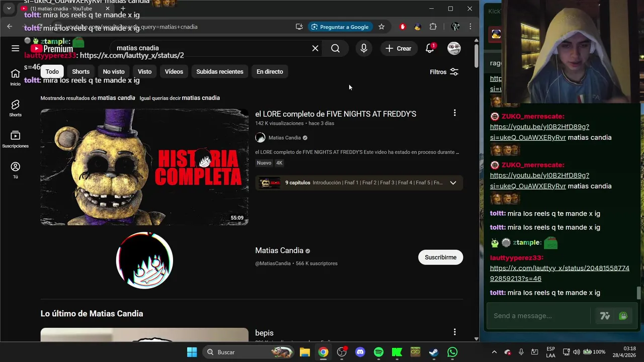Open the bepis video title
This screenshot has width=644, height=362.
(264, 333)
